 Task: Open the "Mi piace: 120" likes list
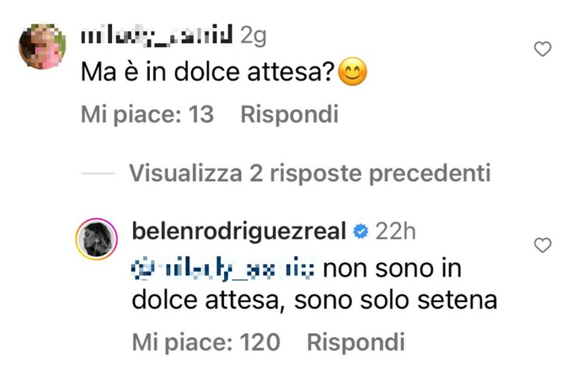206,343
